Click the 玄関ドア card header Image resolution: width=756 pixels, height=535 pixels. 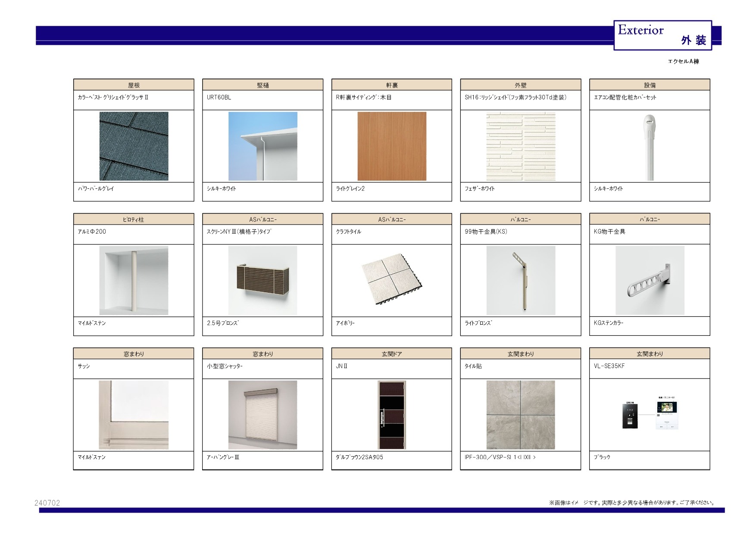[392, 354]
